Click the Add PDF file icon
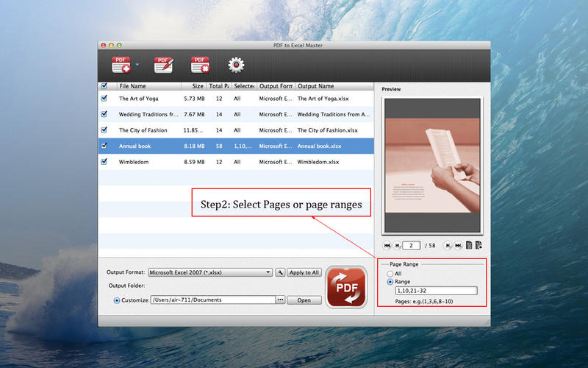588x368 pixels. point(121,65)
